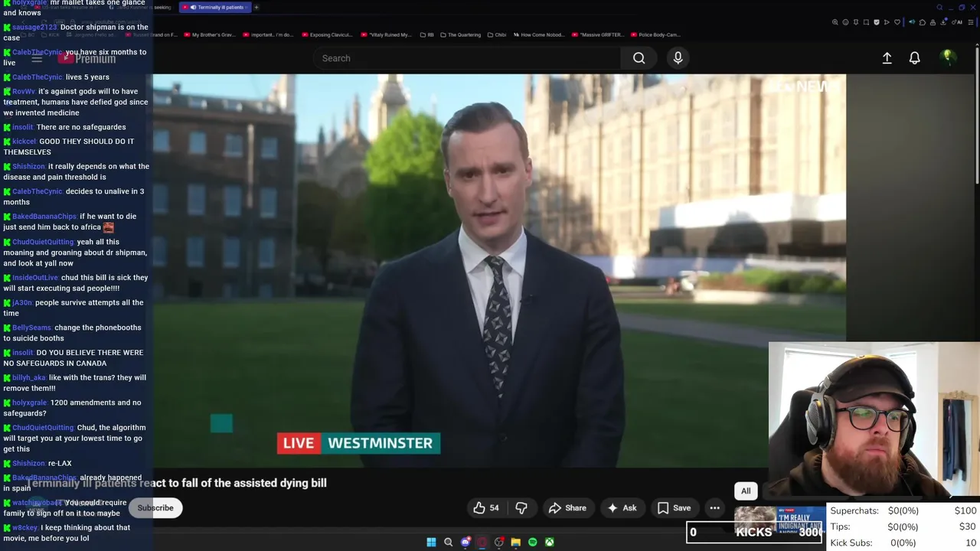The image size is (980, 551).
Task: Click the Ask button
Action: [622, 507]
